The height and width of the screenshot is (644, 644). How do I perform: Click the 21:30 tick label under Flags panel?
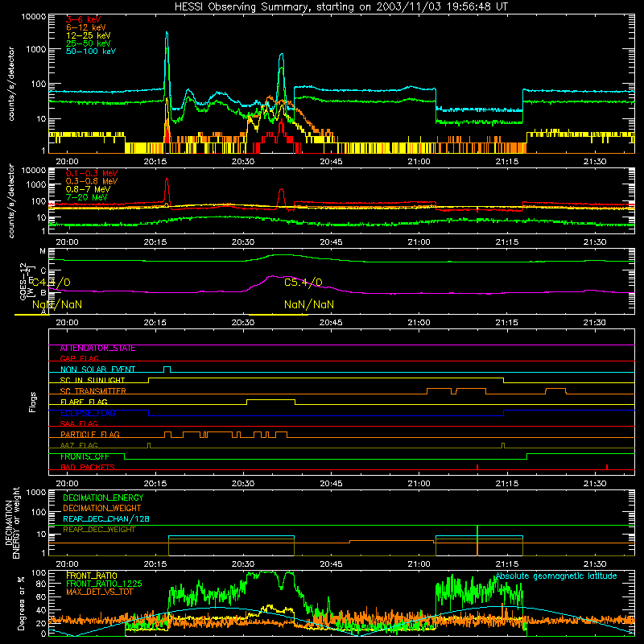(x=595, y=484)
